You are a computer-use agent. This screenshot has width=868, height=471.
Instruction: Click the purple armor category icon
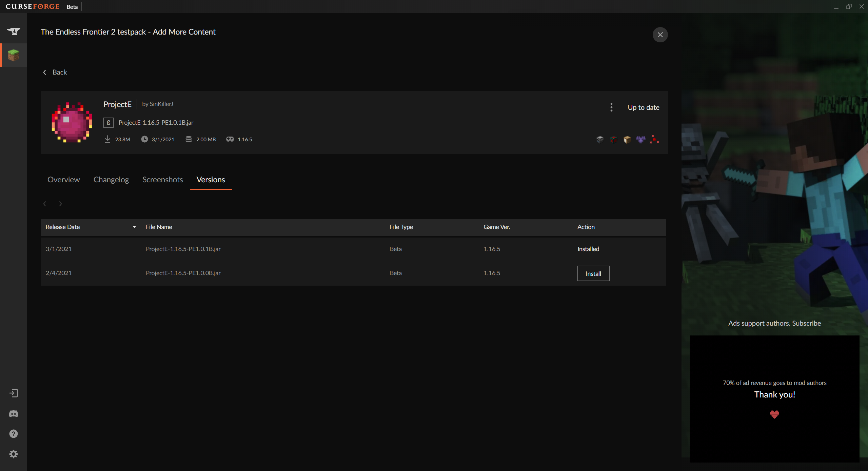(640, 140)
